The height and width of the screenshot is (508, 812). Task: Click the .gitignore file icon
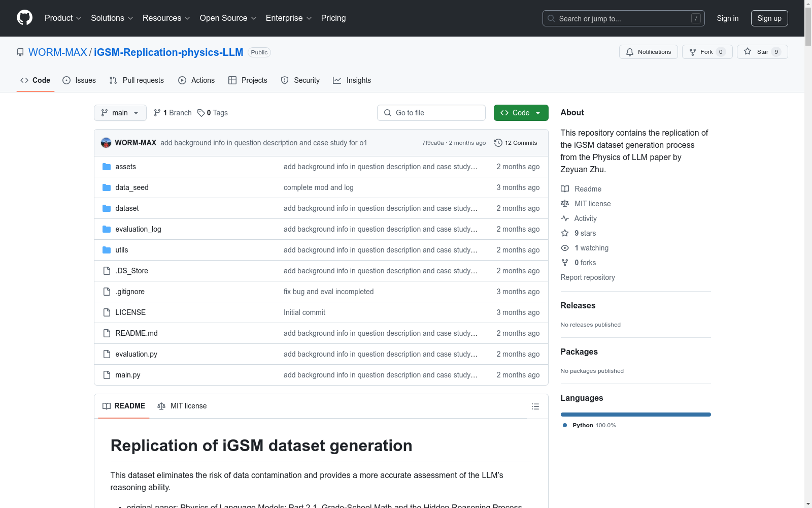click(107, 292)
